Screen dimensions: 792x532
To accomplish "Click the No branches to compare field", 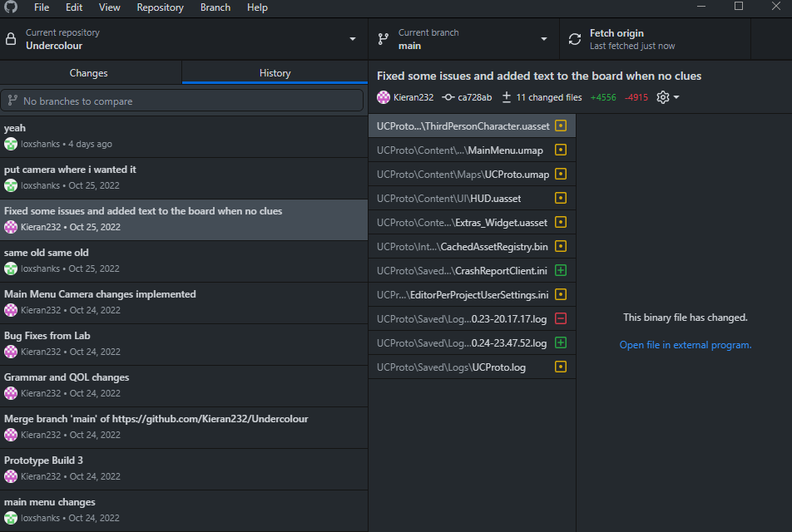I will pos(182,101).
